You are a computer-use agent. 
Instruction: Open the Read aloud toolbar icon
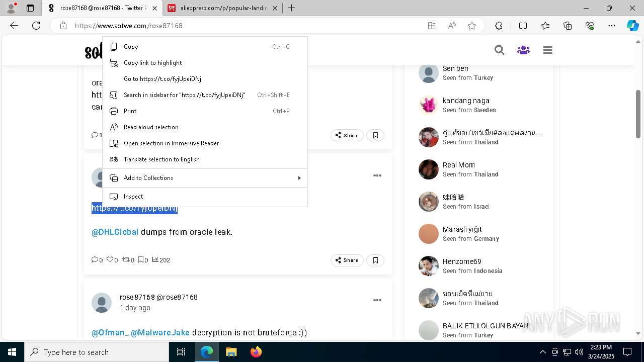pyautogui.click(x=452, y=26)
